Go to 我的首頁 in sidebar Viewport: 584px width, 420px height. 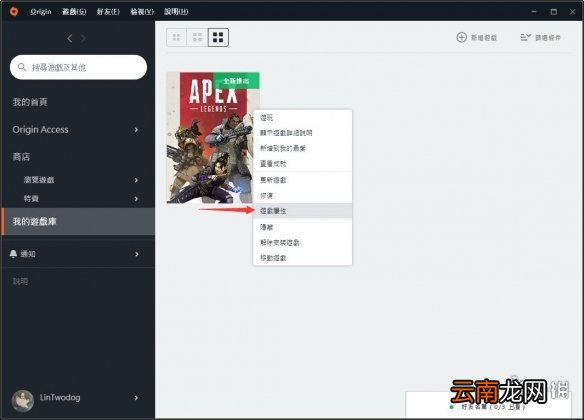click(31, 102)
